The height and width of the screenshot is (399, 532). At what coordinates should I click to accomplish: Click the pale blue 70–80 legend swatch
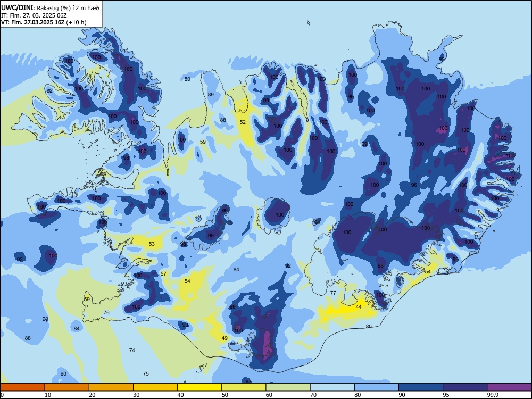[332, 387]
